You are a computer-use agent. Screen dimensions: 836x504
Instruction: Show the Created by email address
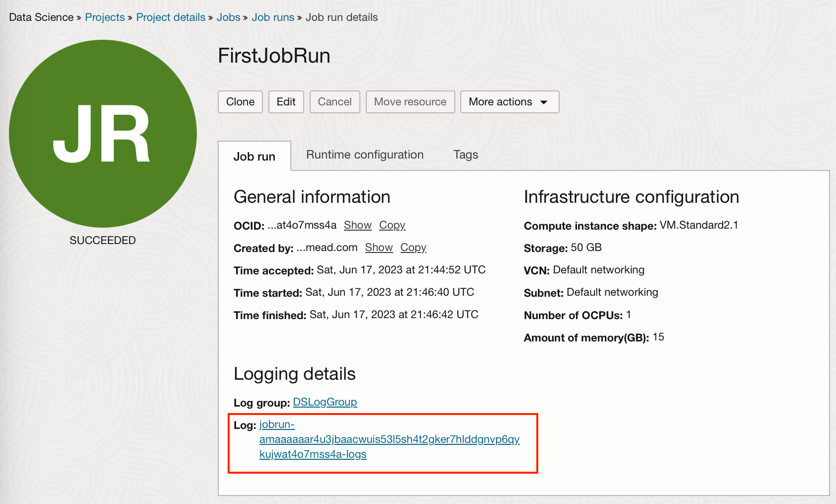click(379, 248)
